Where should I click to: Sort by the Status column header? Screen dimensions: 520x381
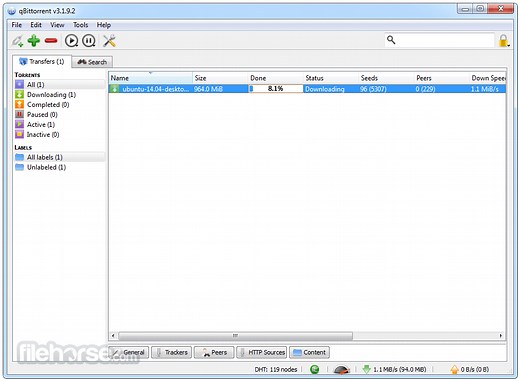331,78
